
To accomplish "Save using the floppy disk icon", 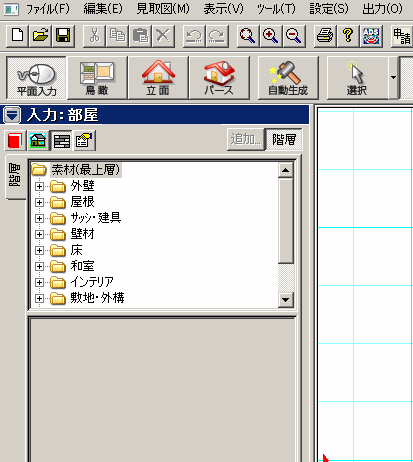I will 63,35.
